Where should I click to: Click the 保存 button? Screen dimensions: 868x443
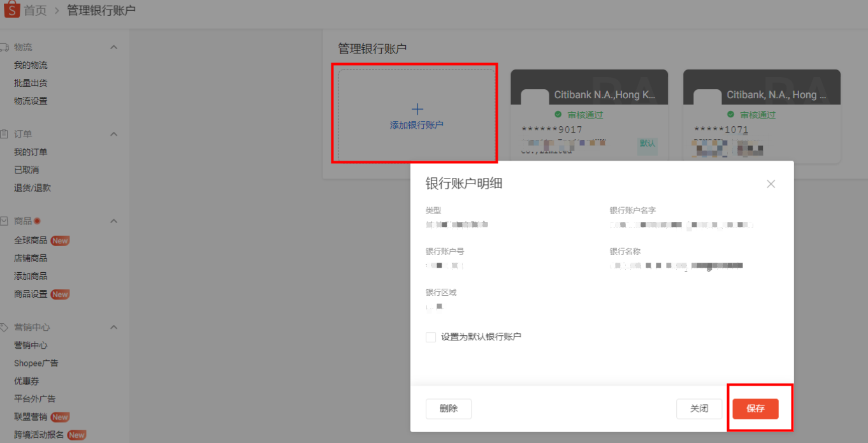click(755, 409)
